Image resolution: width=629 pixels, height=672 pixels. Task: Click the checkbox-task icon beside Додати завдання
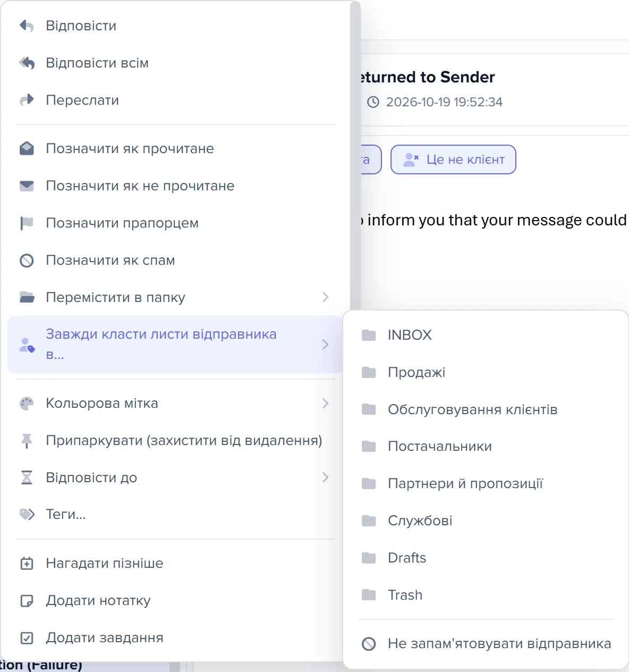tap(27, 637)
